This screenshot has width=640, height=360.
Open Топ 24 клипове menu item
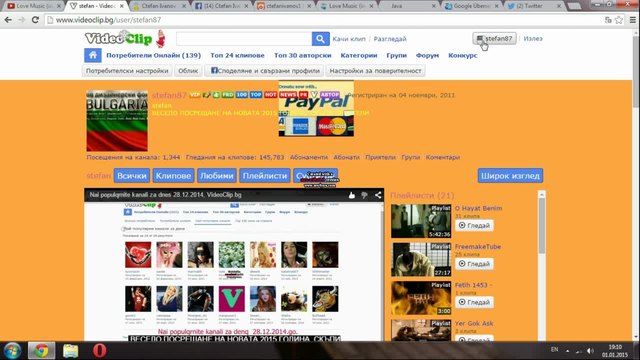237,55
